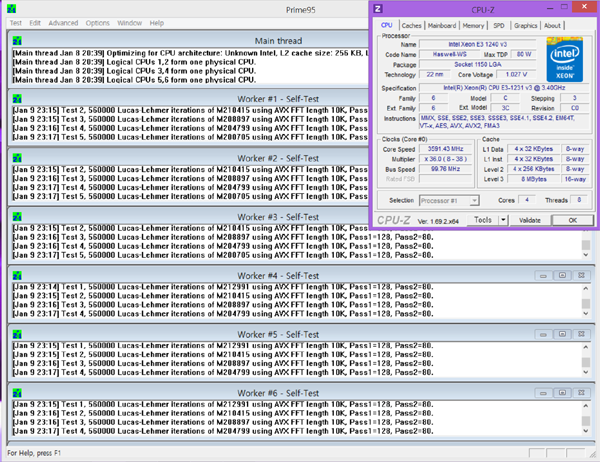Click the Worker #1 window icon

[17, 99]
